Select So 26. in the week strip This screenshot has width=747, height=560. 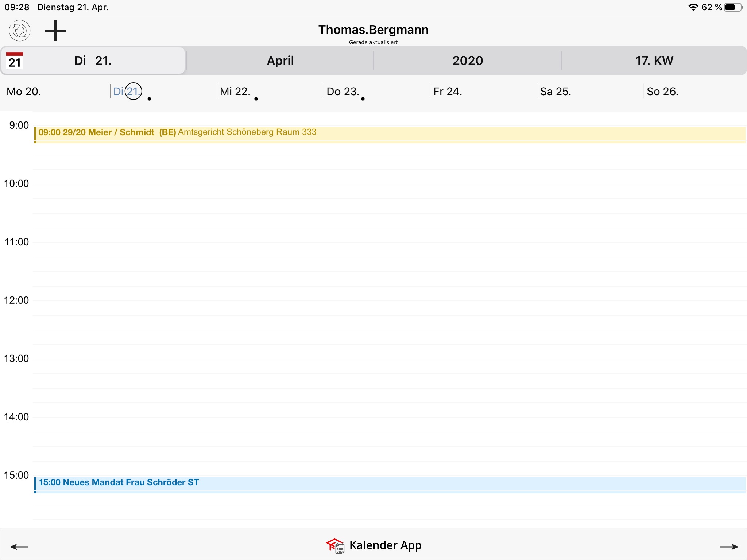662,92
